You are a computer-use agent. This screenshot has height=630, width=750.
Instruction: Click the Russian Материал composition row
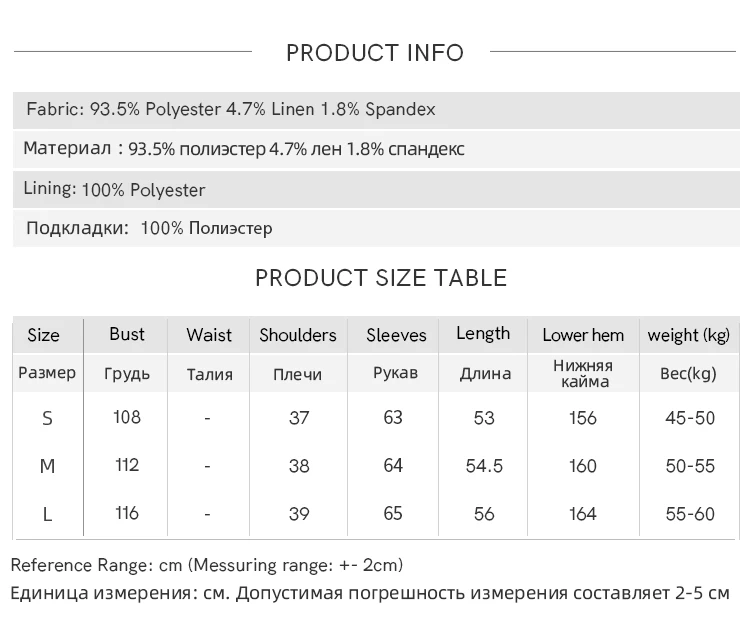244,149
